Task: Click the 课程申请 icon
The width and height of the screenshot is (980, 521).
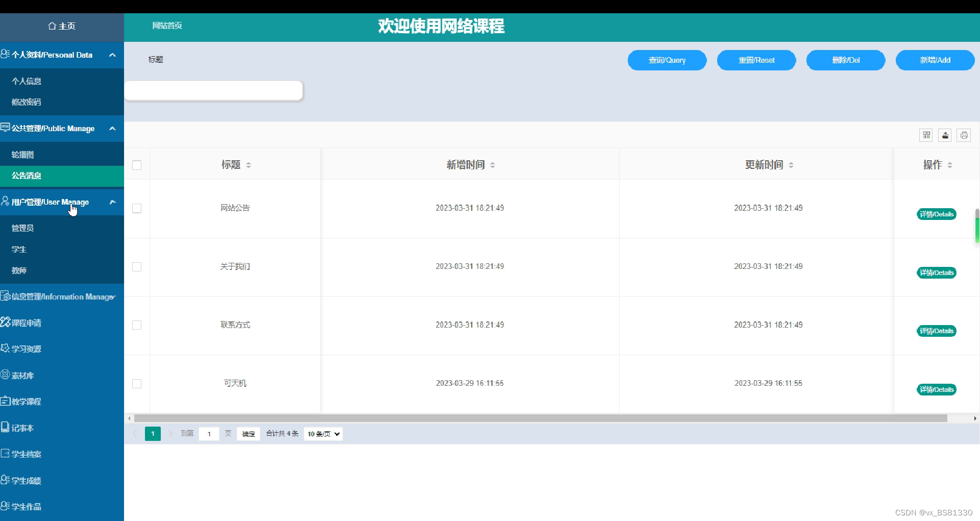Action: (x=6, y=322)
